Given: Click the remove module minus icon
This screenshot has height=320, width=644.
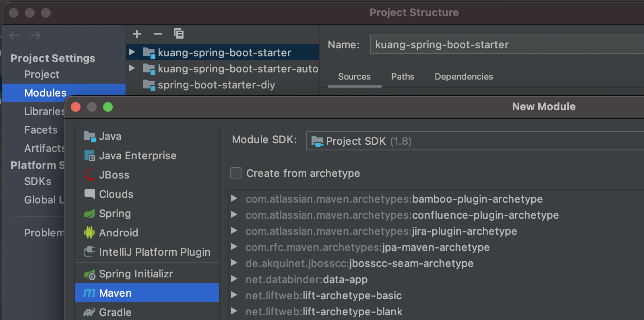Looking at the screenshot, I should [x=158, y=34].
